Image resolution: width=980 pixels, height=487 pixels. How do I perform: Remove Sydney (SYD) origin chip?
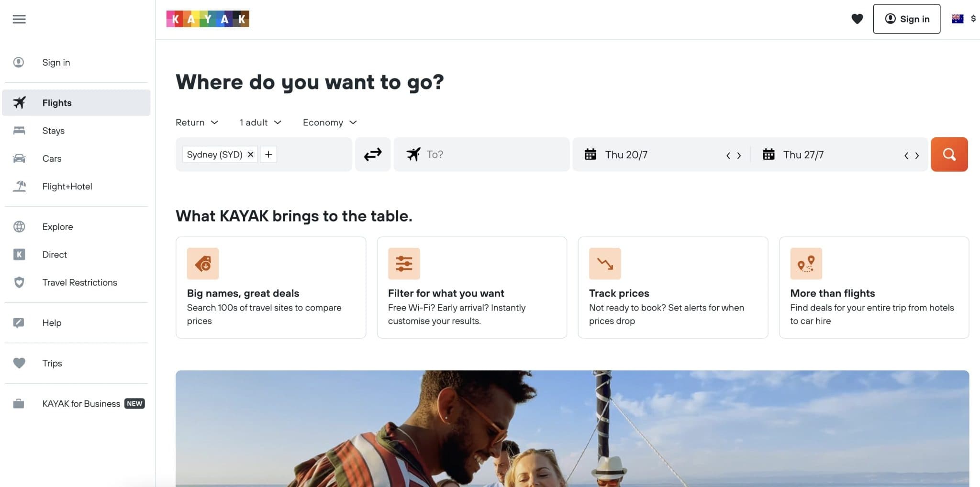tap(250, 155)
